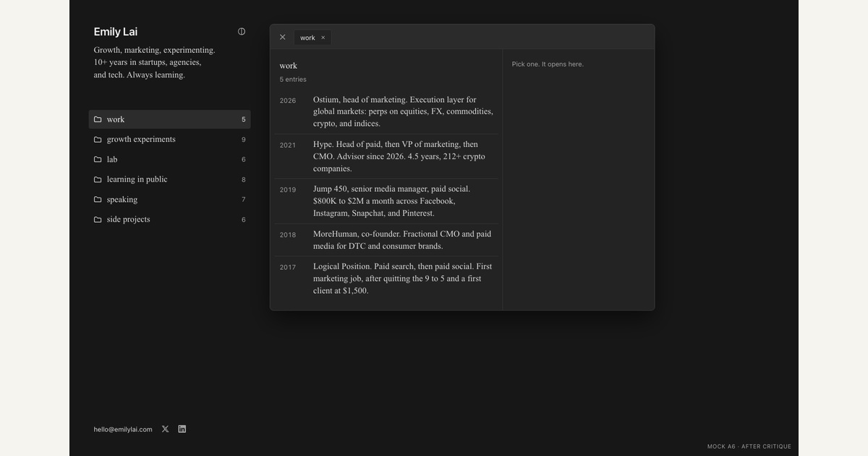Click the folder icon beside side projects
The height and width of the screenshot is (456, 868).
tap(98, 219)
